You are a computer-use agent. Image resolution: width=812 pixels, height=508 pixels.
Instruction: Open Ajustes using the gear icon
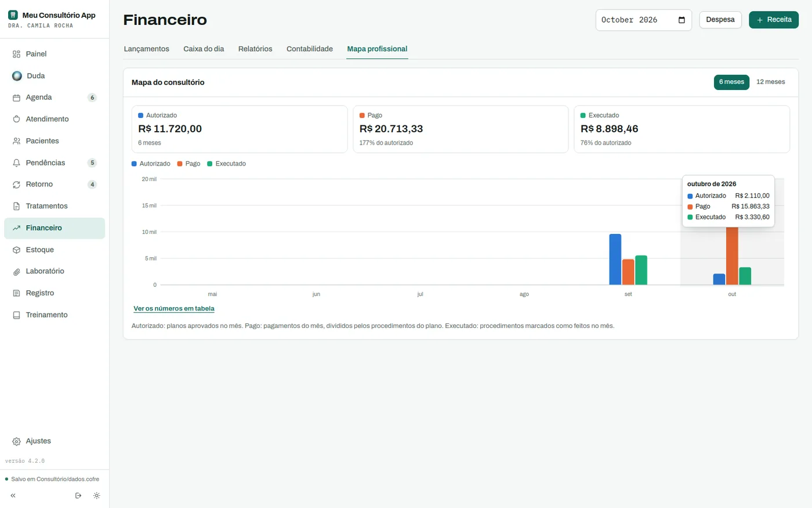[x=16, y=441]
